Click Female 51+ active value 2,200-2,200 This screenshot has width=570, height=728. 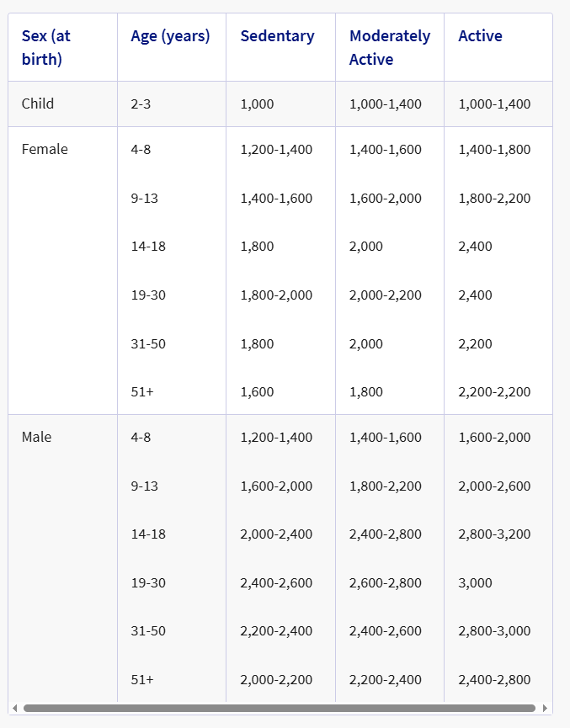(x=494, y=391)
